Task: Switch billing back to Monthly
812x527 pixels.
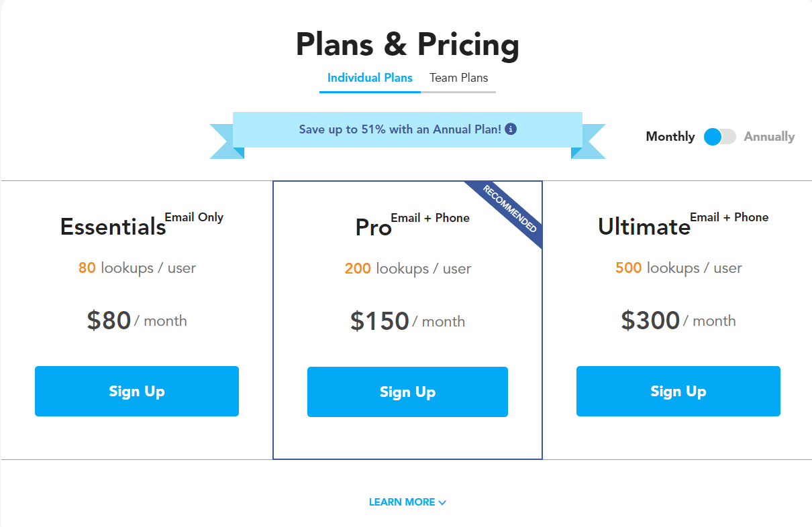Action: (713, 136)
